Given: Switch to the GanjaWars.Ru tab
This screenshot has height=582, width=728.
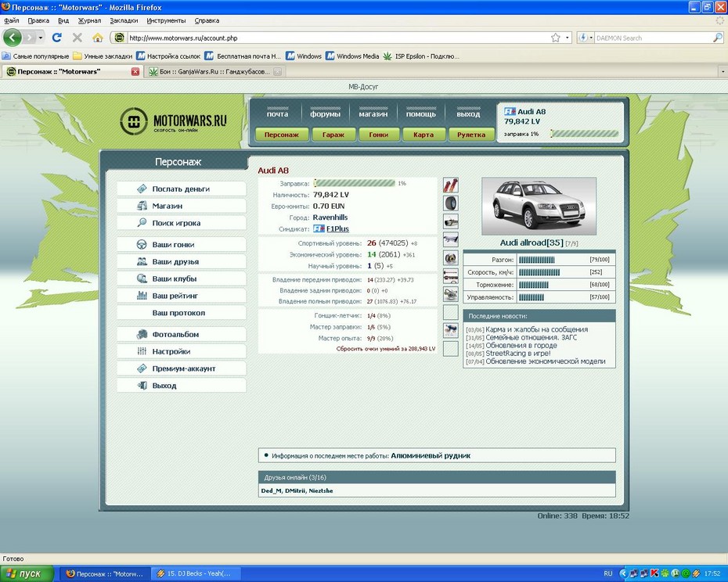Looking at the screenshot, I should [x=214, y=71].
